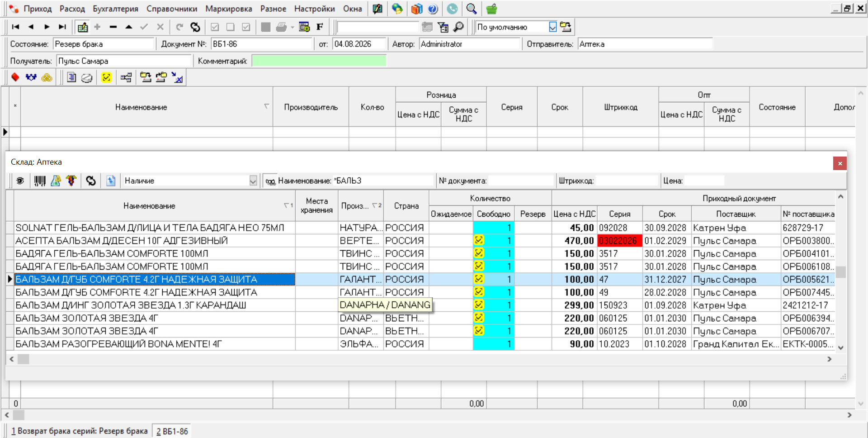Image resolution: width=868 pixels, height=438 pixels.
Task: Toggle the yellow mark in the ОРБ004101 row
Action: pos(479,253)
